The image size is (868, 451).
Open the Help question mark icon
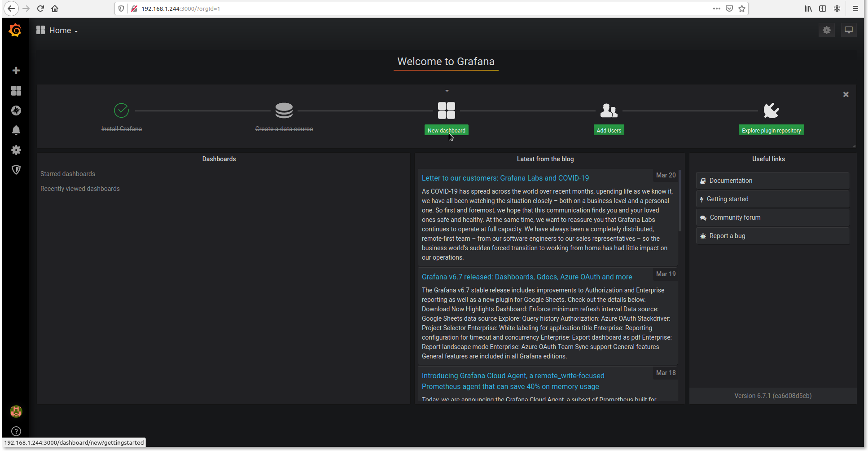[16, 431]
